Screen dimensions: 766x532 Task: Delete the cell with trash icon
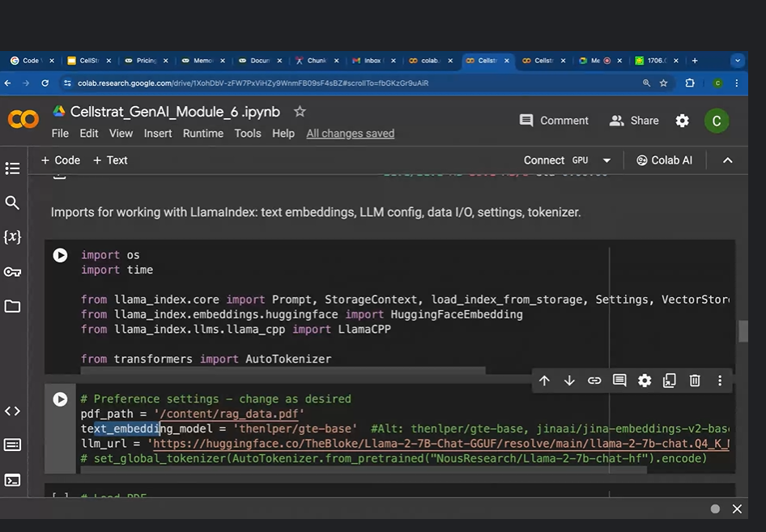(x=695, y=381)
